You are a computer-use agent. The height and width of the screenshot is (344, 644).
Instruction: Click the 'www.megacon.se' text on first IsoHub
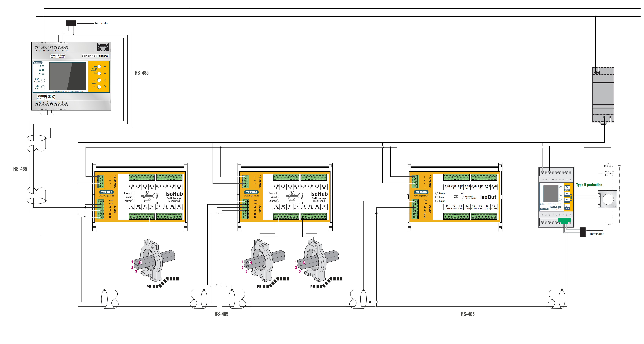pyautogui.click(x=107, y=196)
